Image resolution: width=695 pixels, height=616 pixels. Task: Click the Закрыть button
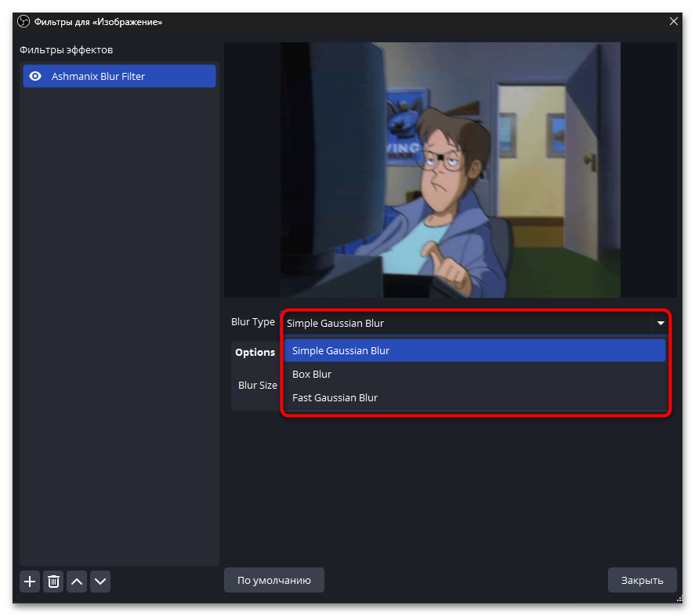point(642,580)
